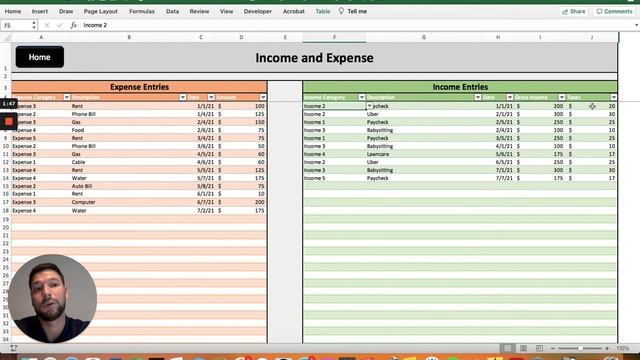Click the Tell me lightbulb icon
The height and width of the screenshot is (360, 640).
click(x=341, y=11)
